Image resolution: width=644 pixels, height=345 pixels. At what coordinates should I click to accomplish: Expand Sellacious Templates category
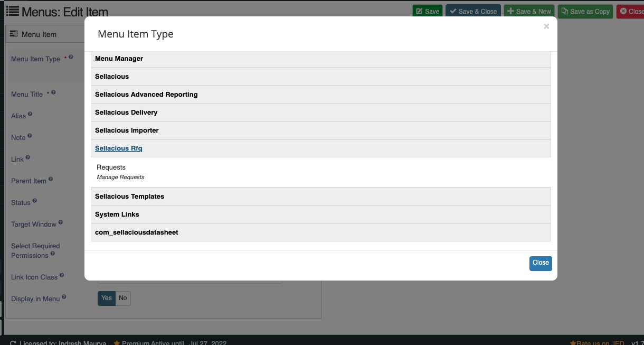coord(320,197)
